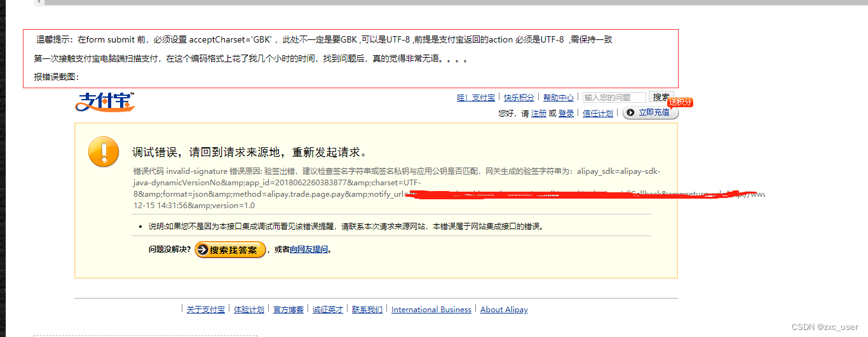Click the Alipay 支付宝 logo
Viewport: 868px width, 337px height.
coord(105,102)
